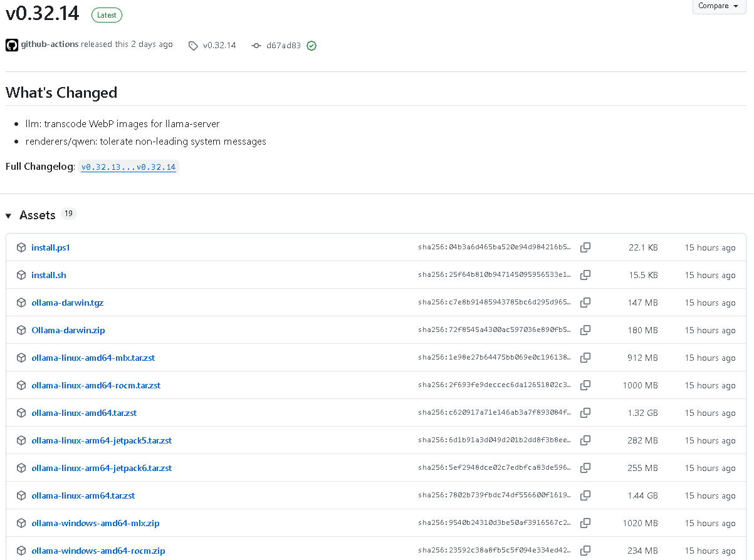Copy sha256 for ollama-linux-amd64-mlx.tar.zst
Viewport: 754px width, 560px height.
[585, 358]
